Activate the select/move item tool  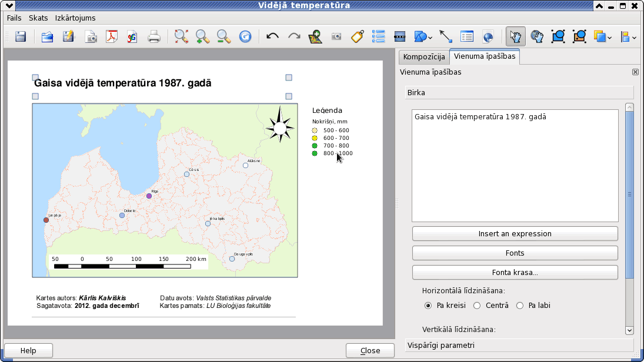click(515, 37)
